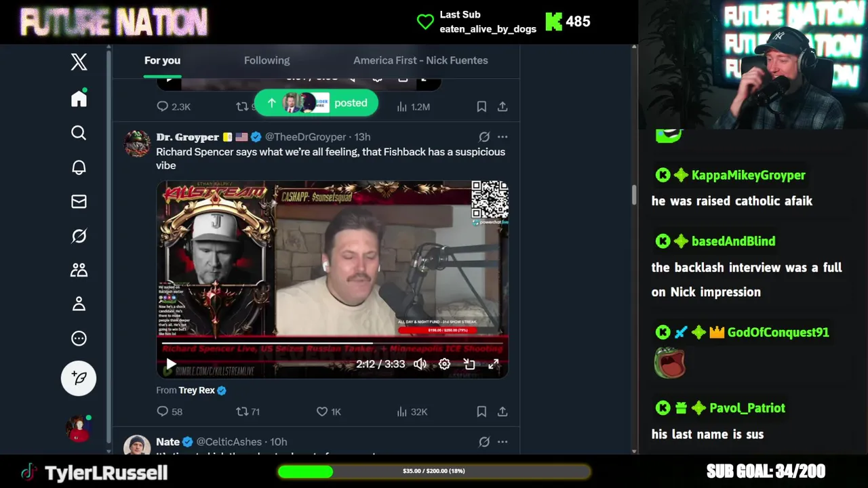Bookmark the Dr. Groyper post
Viewport: 868px width, 488px height.
point(481,411)
